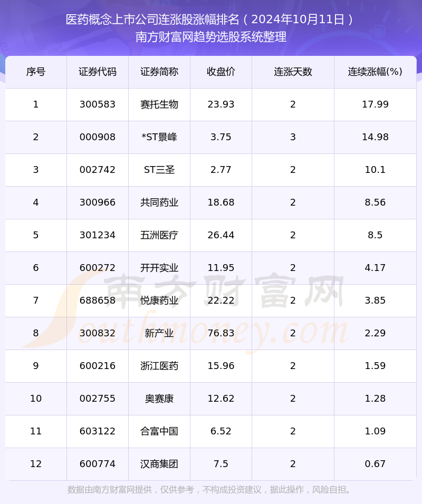Click the 连续涨幅(%) column header
The height and width of the screenshot is (504, 422).
point(375,72)
